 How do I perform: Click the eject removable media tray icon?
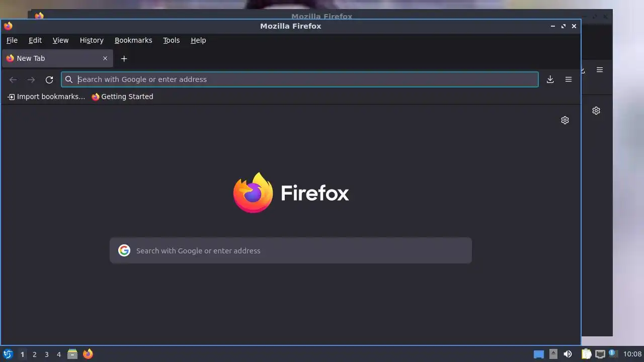point(553,354)
